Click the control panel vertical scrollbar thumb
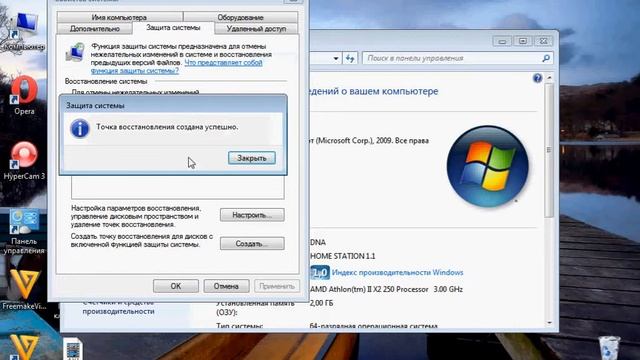The height and width of the screenshot is (360, 640). pos(549,150)
